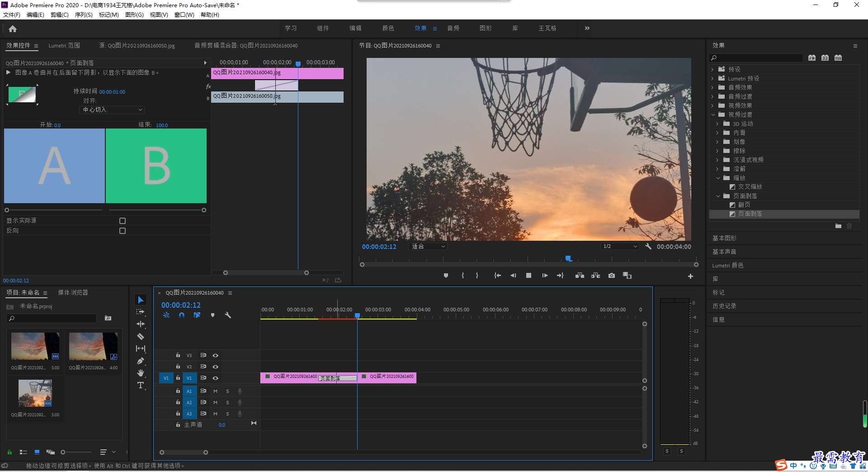Screen dimensions: 868x472
Task: Open the 历史记录 panel
Action: 724,306
